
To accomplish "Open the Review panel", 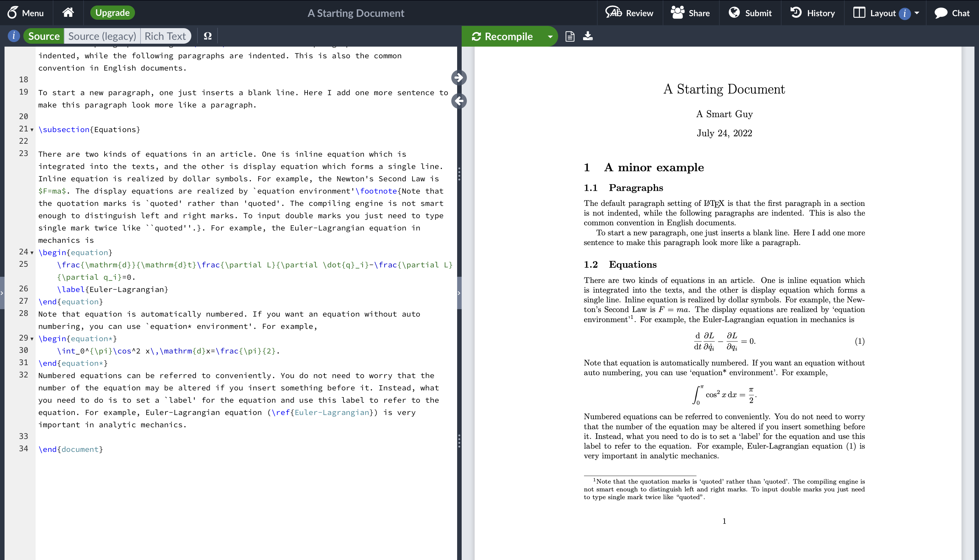I will point(629,13).
